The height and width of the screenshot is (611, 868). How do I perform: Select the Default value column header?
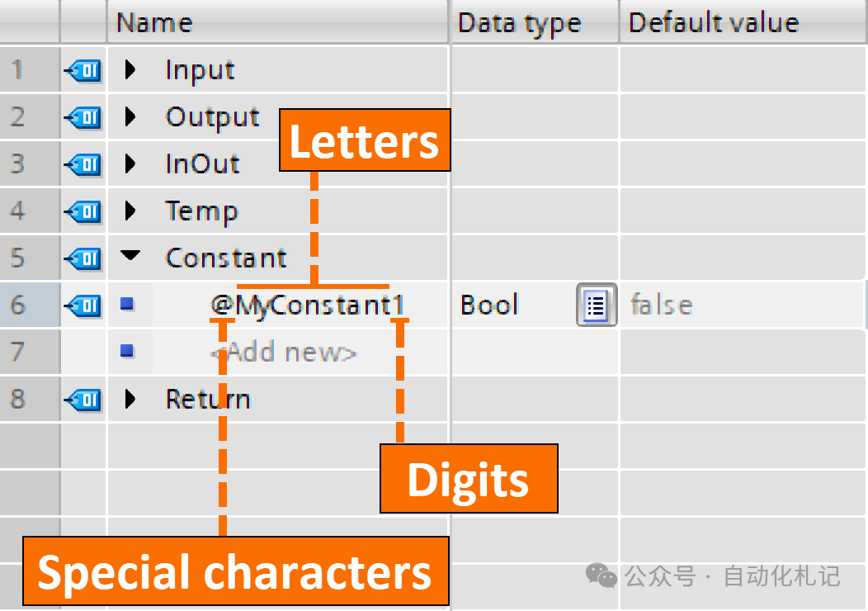coord(743,22)
